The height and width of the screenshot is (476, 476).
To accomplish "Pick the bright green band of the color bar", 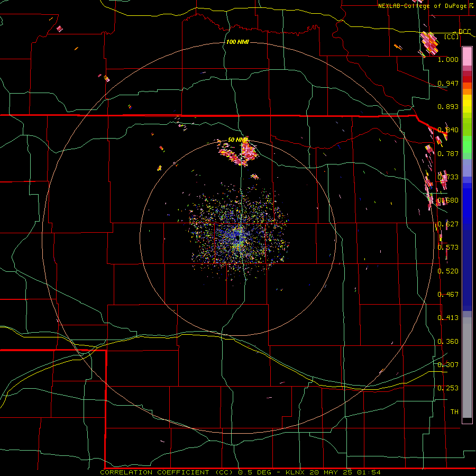I will (x=467, y=144).
